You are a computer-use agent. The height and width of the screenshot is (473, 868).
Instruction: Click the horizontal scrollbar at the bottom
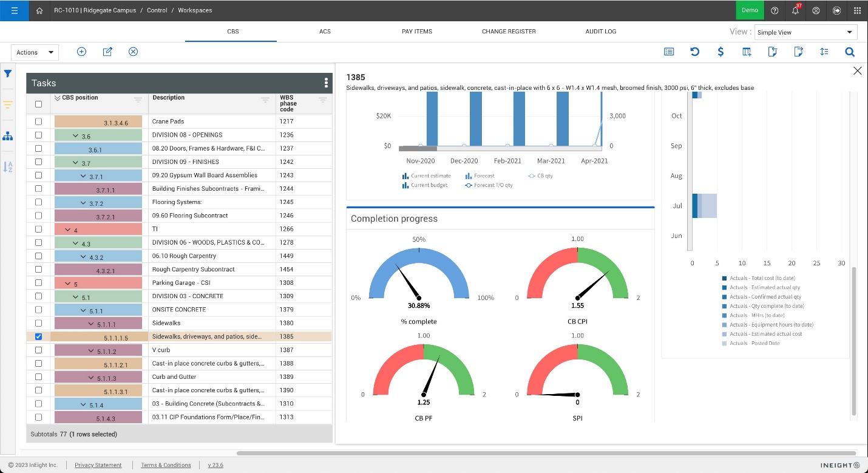[545, 453]
